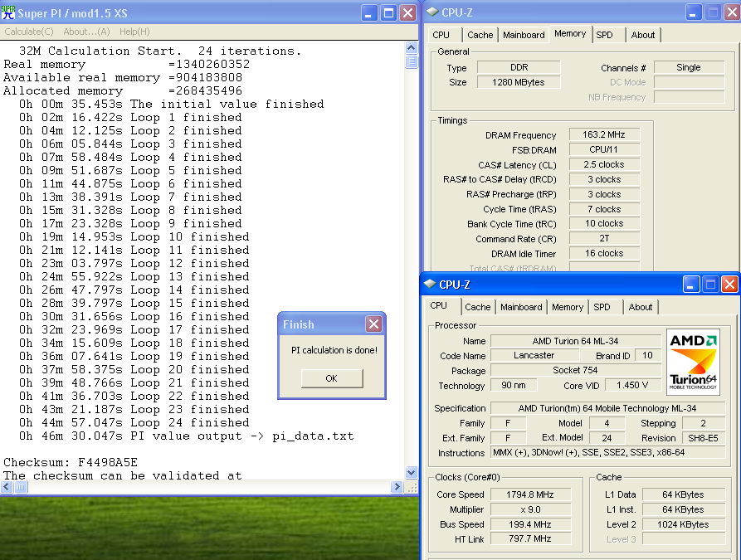Click the Size field 1280 MBytes

(x=519, y=82)
